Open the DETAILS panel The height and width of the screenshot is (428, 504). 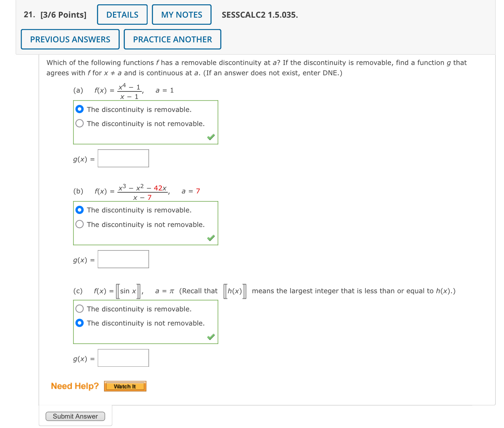[122, 15]
